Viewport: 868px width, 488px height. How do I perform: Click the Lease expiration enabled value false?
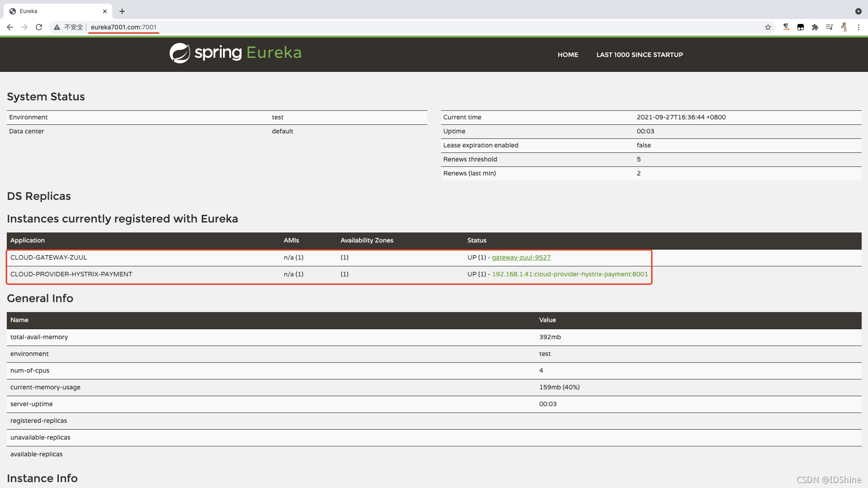(644, 145)
